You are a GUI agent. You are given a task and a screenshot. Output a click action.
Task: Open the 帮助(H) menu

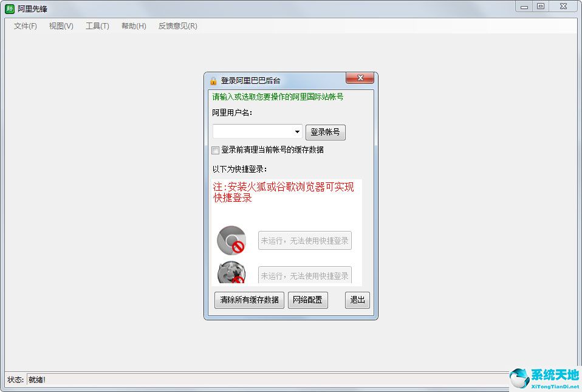coord(134,26)
